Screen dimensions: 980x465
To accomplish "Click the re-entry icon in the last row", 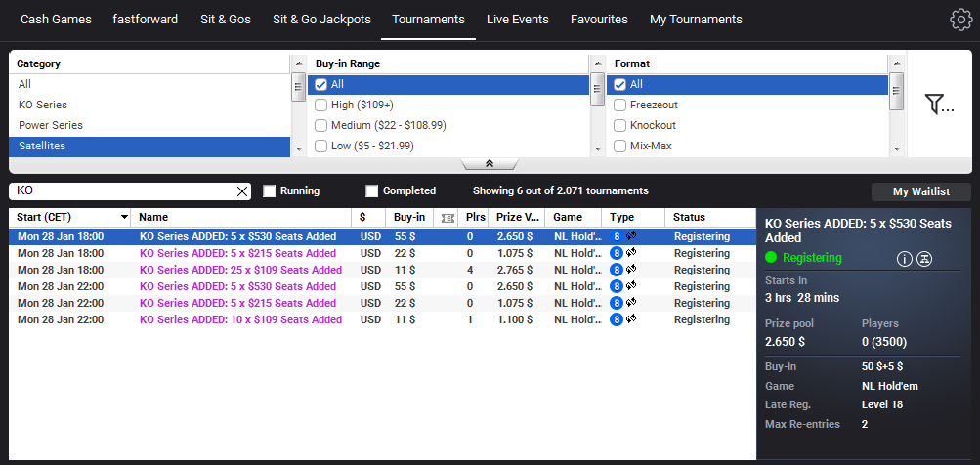I will pos(631,319).
